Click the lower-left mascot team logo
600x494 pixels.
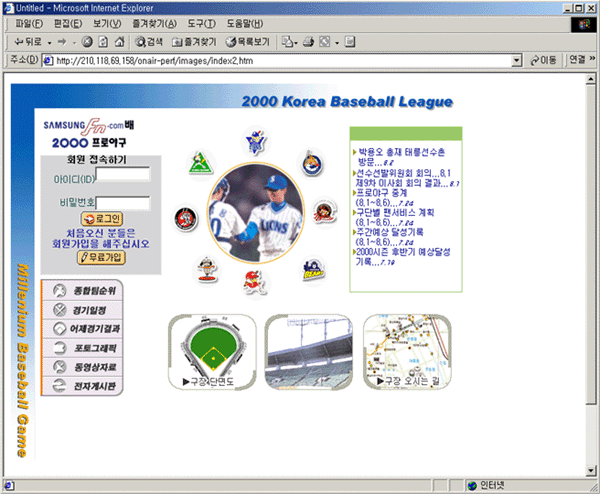tap(207, 269)
